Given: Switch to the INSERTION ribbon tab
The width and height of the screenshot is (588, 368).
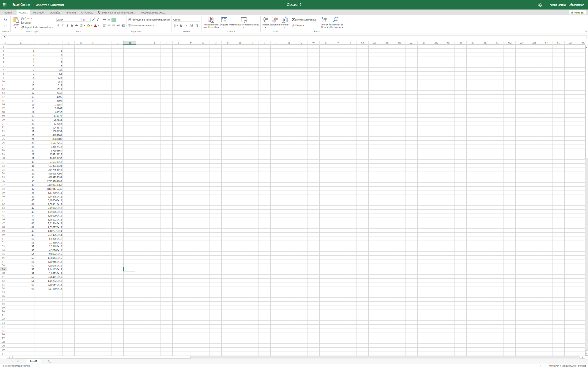Looking at the screenshot, I should [x=39, y=13].
